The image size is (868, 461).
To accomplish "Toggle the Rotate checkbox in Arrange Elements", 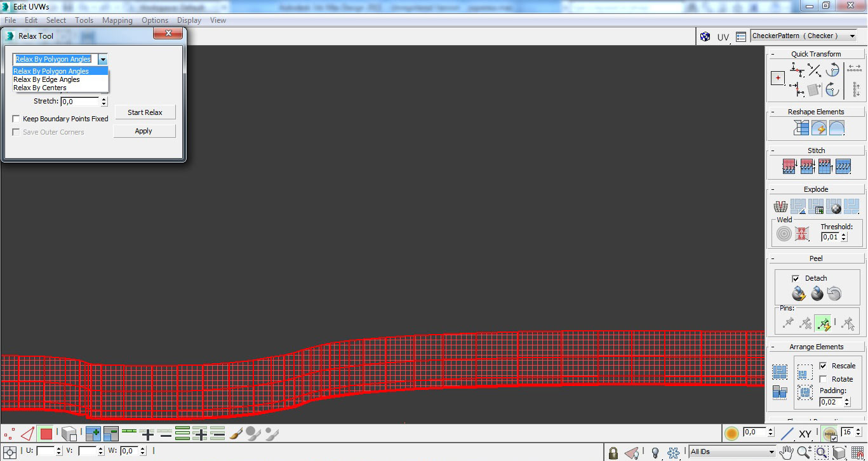I will click(x=823, y=379).
